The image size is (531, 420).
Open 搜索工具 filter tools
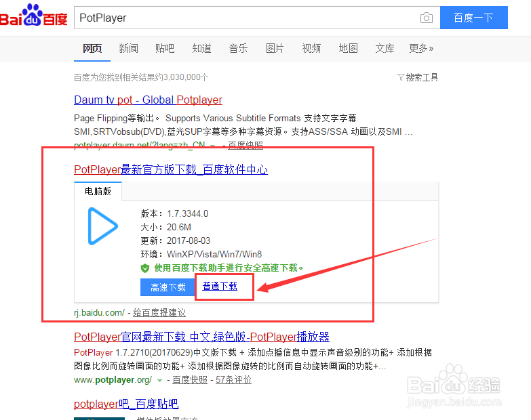(418, 77)
